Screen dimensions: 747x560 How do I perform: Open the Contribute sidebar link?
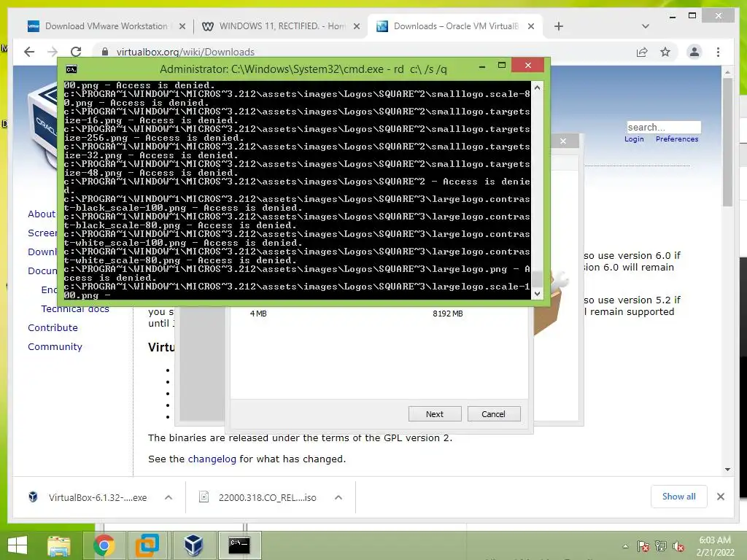coord(53,327)
